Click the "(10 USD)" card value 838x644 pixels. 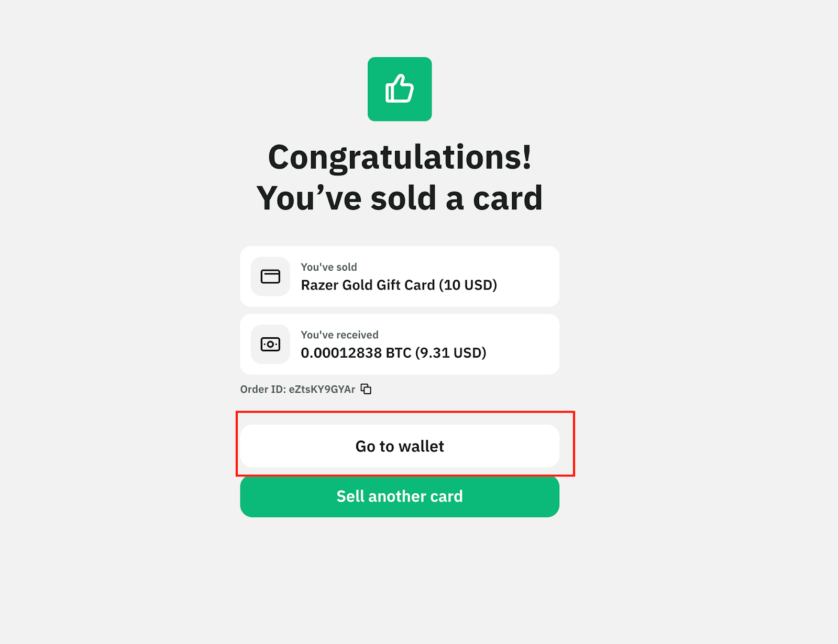(468, 285)
